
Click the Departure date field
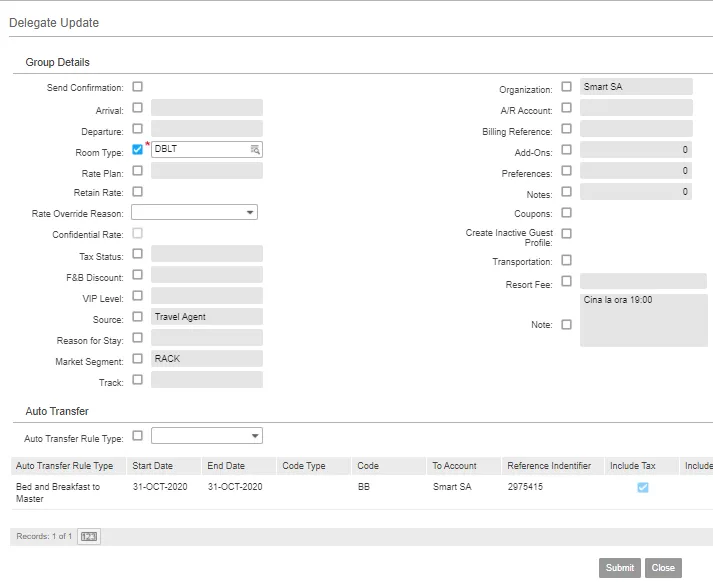[206, 129]
